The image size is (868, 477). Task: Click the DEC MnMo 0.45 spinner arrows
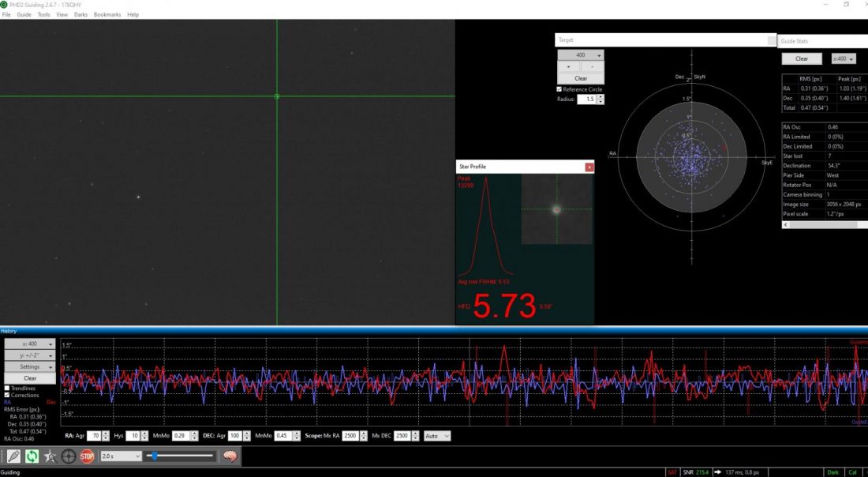297,436
